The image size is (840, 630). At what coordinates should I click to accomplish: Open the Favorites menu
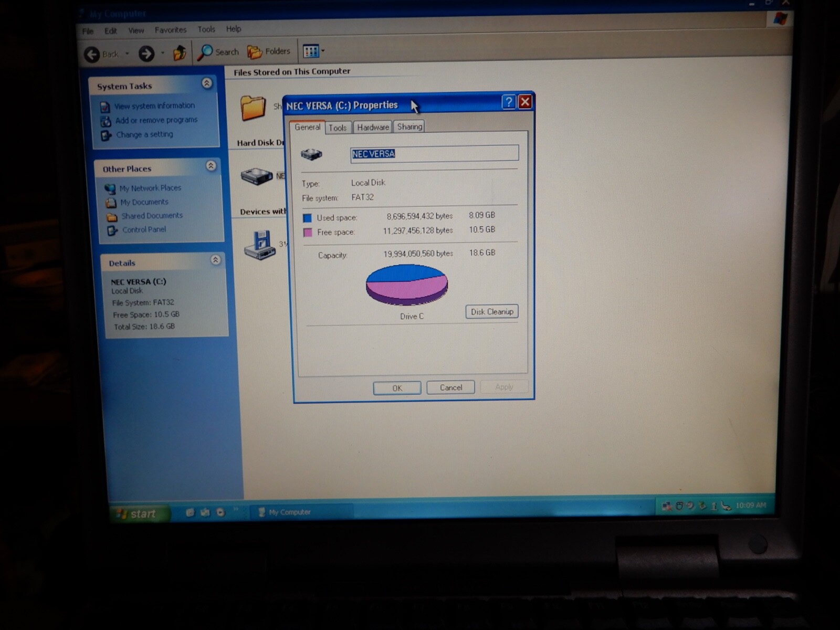coord(171,30)
